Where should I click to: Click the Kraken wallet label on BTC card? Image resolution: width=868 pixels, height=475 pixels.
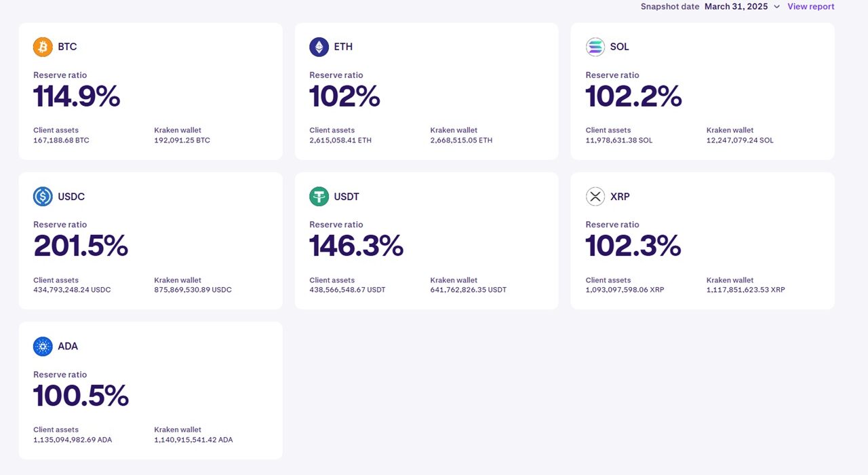click(x=178, y=130)
